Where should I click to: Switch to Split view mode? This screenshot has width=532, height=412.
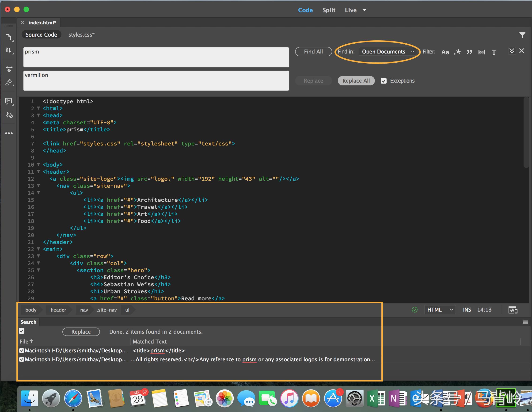[329, 10]
